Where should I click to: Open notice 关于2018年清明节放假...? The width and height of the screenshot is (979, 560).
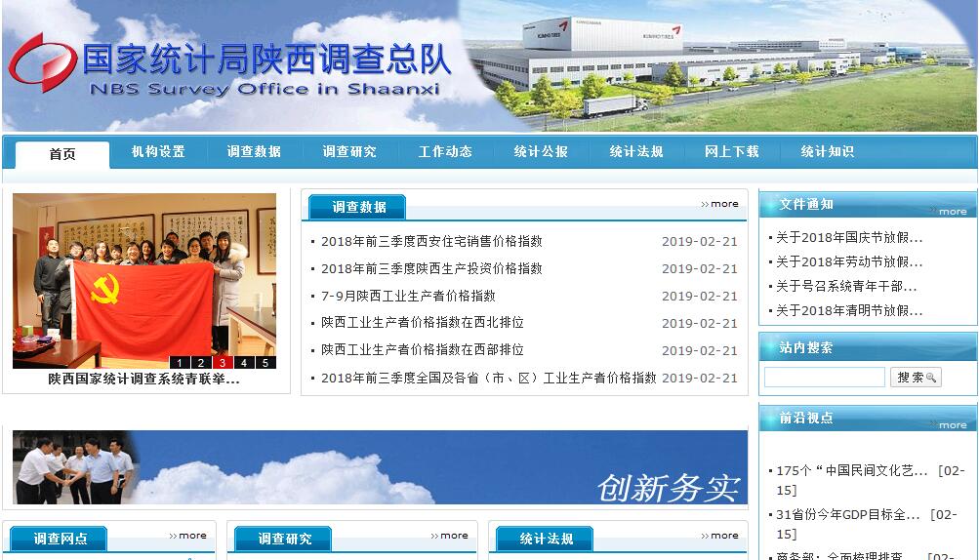click(849, 310)
